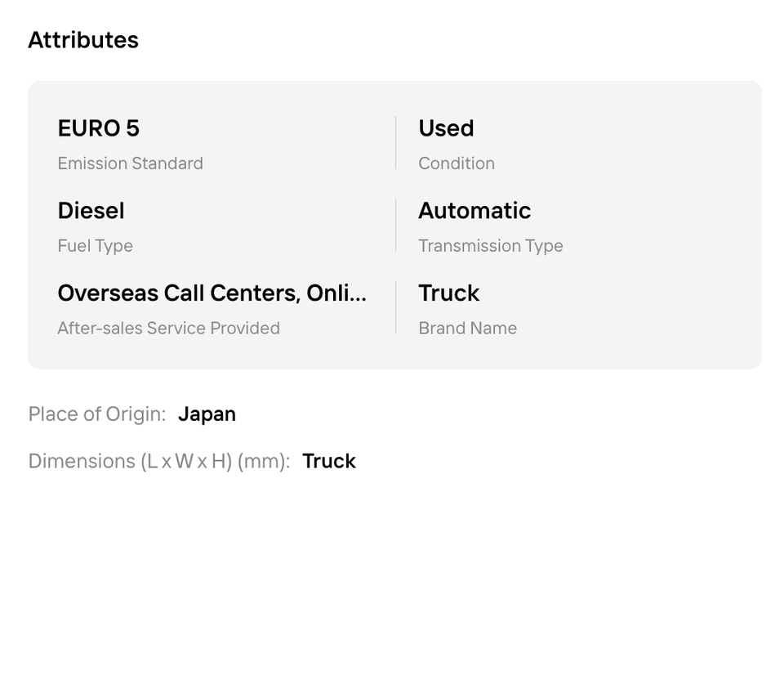Click the divider between EURO 5 and Used
Image resolution: width=784 pixels, height=693 pixels.
point(395,143)
